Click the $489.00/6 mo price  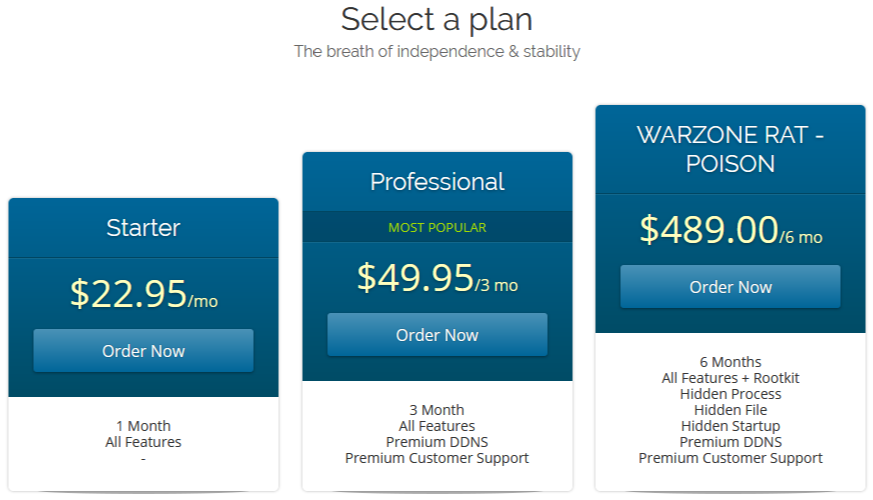point(730,231)
